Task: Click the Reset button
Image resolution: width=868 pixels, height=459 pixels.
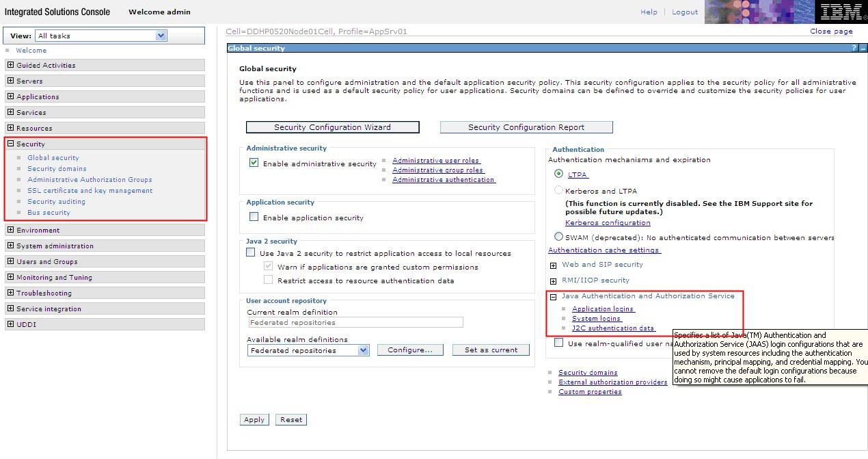Action: point(291,419)
